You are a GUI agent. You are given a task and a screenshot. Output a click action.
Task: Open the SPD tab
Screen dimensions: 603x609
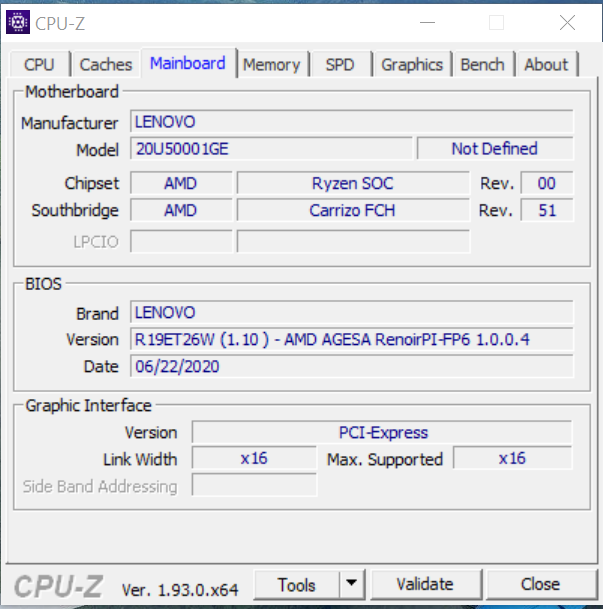coord(340,64)
